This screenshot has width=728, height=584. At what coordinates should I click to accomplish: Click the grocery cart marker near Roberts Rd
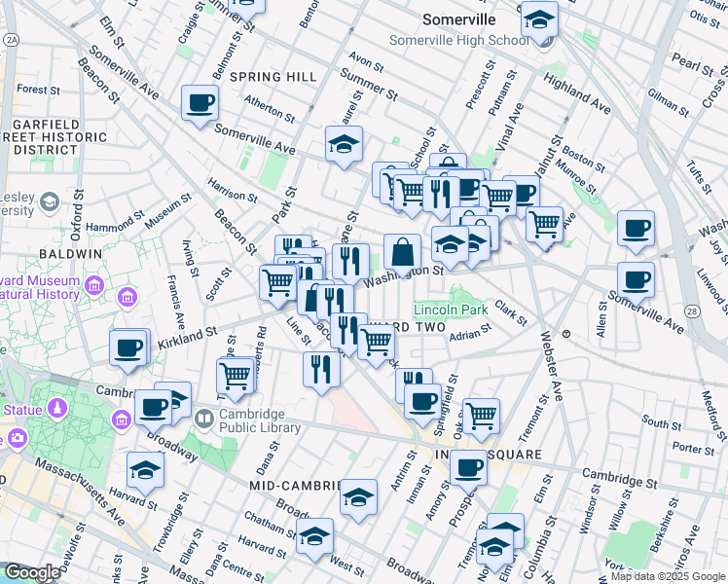click(x=235, y=377)
